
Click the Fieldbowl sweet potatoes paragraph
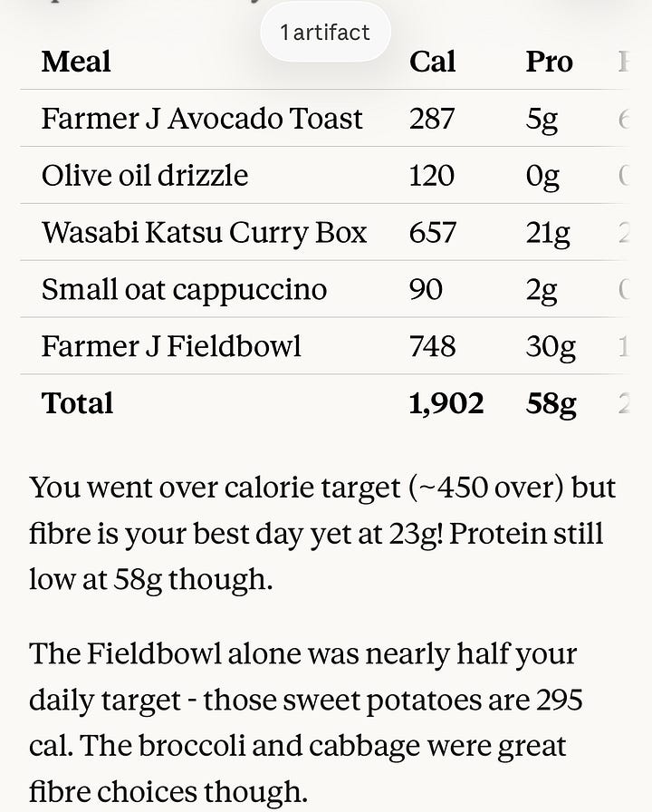[x=306, y=722]
